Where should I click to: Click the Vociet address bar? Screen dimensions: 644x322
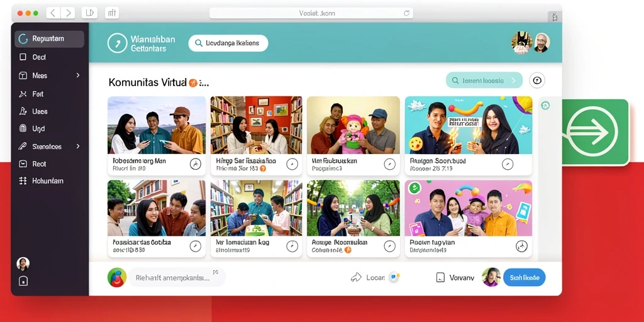pos(311,13)
